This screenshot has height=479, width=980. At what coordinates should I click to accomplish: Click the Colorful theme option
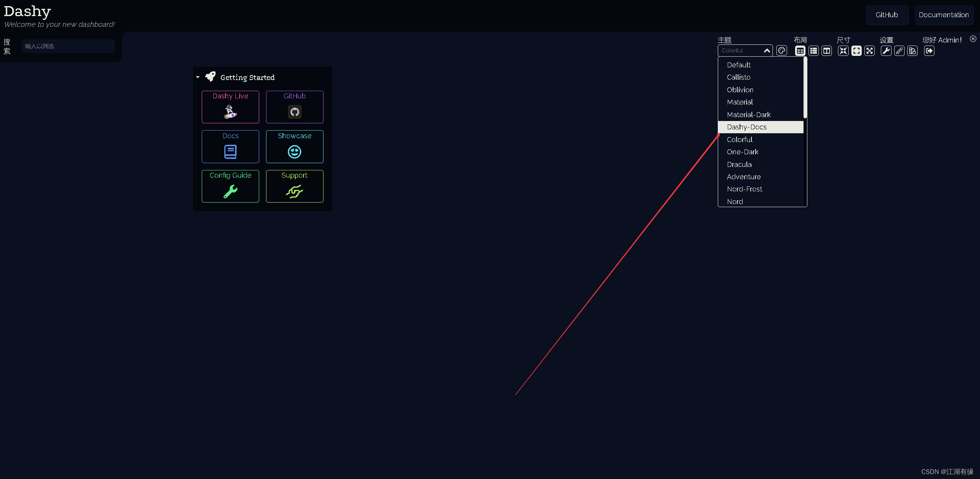(740, 139)
